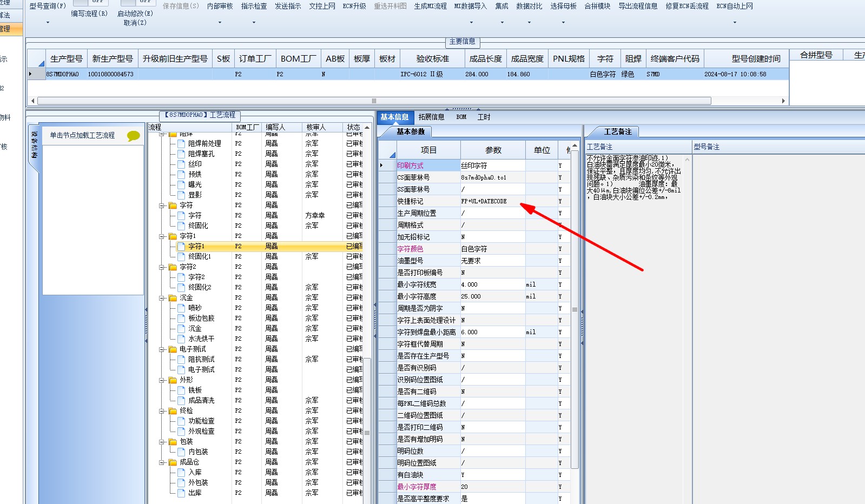This screenshot has width=865, height=504.
Task: Click the 铣板 page icon
Action: pos(182,390)
